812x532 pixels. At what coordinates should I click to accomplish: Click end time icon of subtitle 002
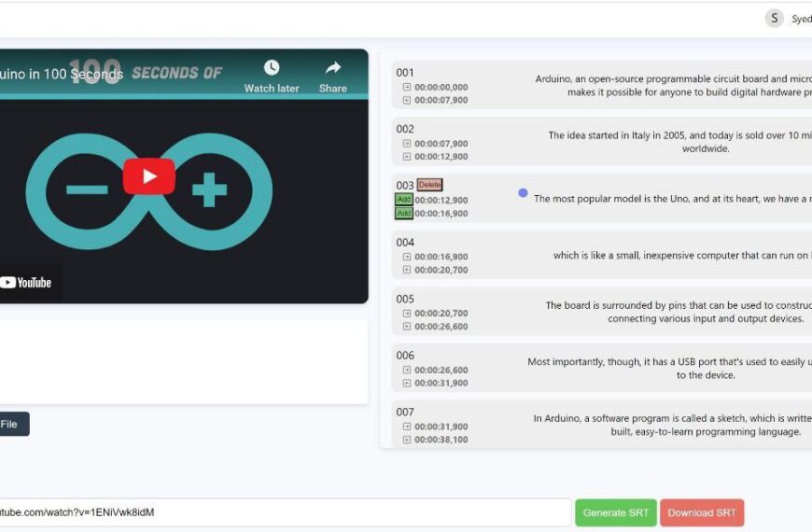tap(406, 157)
